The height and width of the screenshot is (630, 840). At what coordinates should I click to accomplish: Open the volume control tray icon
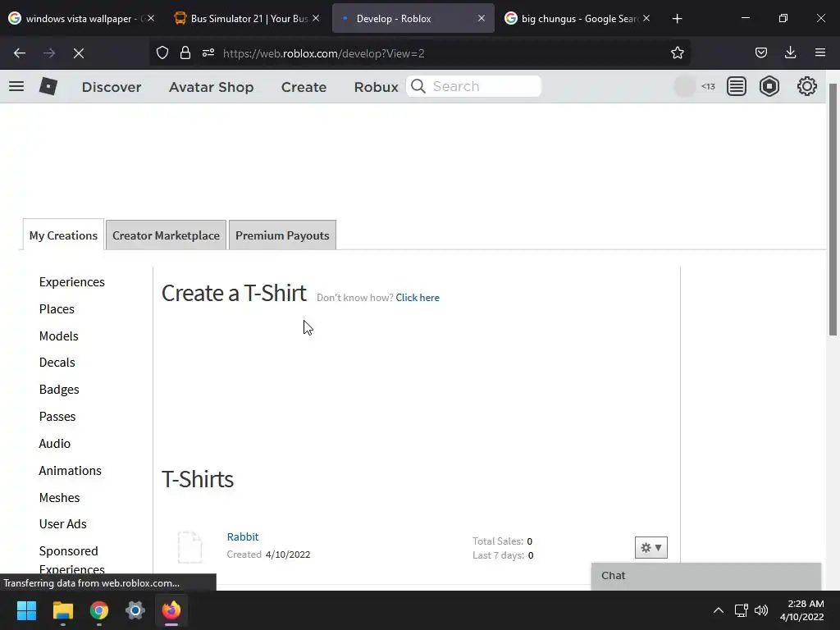point(761,610)
